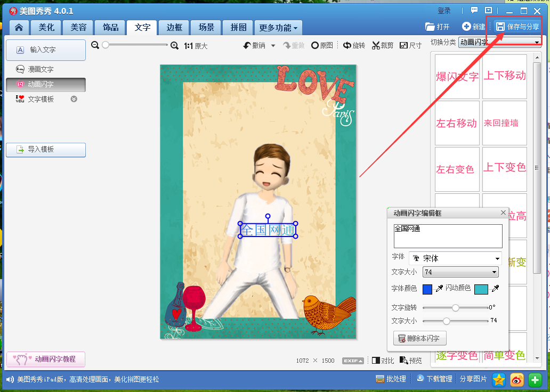
Task: Click 保存与分享 save button
Action: coord(517,27)
